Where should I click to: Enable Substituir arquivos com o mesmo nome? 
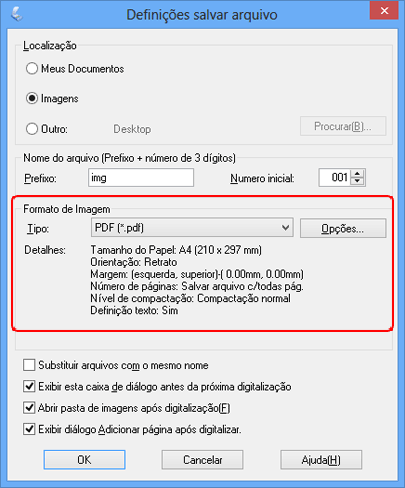pos(29,365)
